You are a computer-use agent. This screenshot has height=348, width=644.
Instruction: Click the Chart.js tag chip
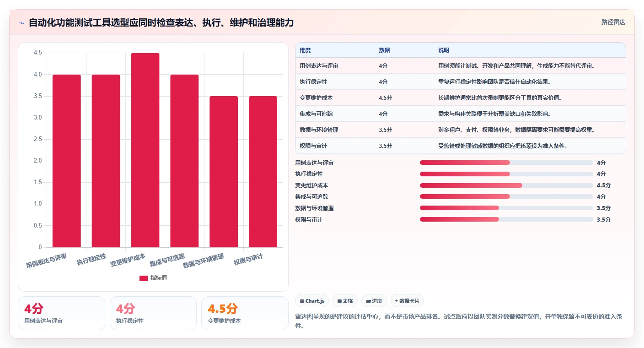click(312, 301)
